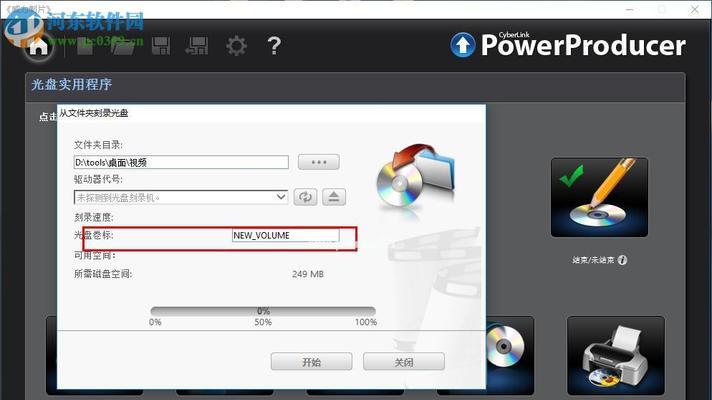Go to the Home screen icon
712x400 pixels.
coord(38,46)
